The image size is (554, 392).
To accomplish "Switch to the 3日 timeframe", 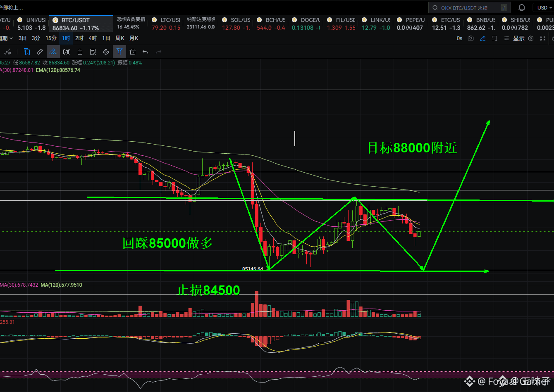I will [23, 38].
